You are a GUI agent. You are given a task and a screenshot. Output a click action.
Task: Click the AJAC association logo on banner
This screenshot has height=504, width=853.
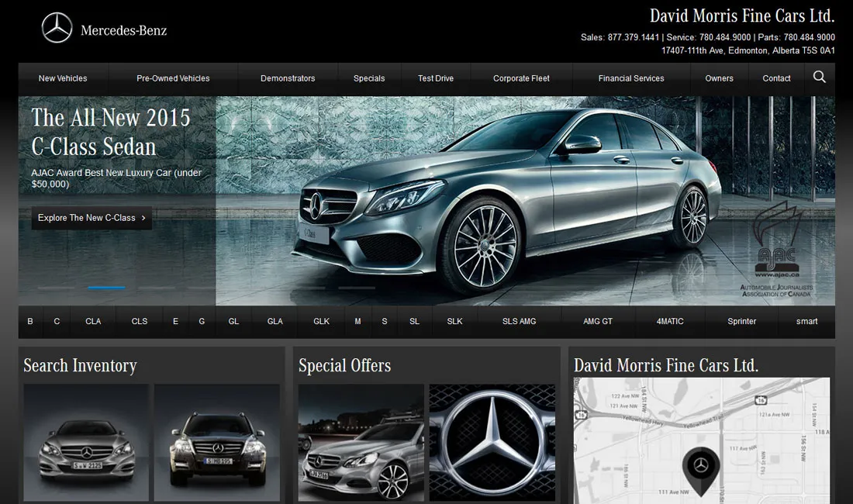[776, 250]
